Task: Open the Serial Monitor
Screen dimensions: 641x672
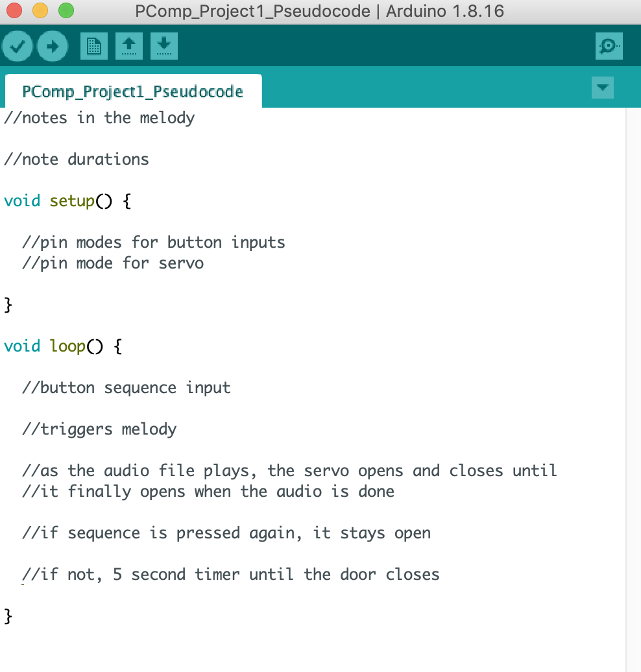Action: (609, 46)
